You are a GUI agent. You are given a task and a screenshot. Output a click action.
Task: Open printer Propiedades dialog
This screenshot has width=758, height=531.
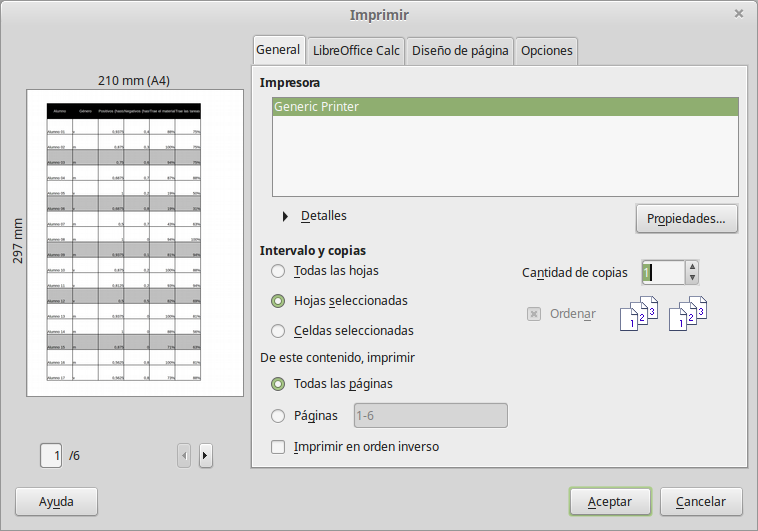click(x=686, y=219)
